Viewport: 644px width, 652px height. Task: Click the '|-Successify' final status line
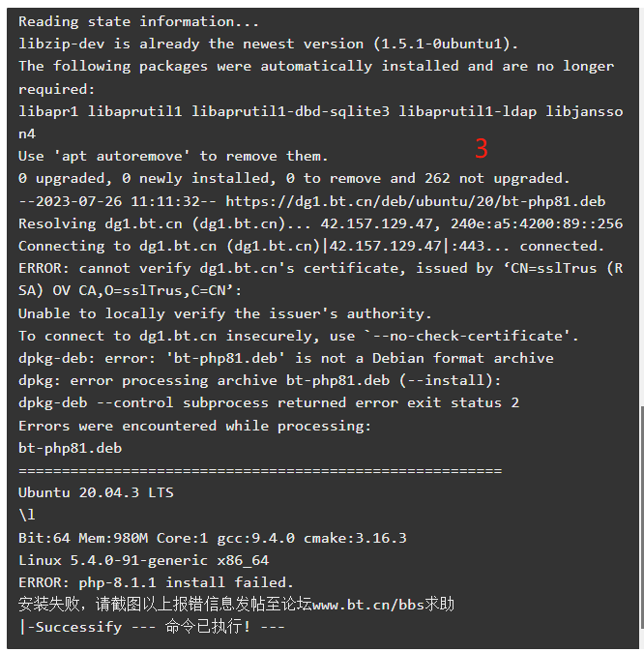click(152, 627)
